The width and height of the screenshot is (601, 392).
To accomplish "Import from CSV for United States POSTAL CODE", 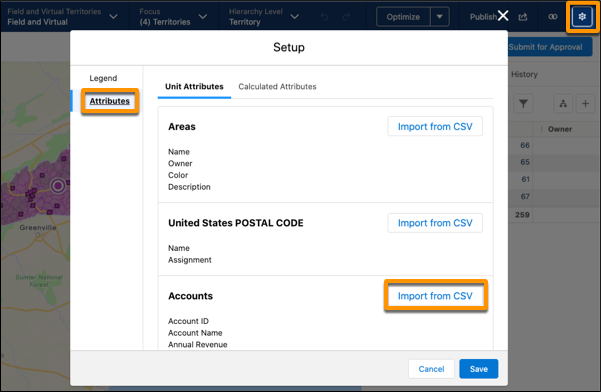I will (435, 223).
